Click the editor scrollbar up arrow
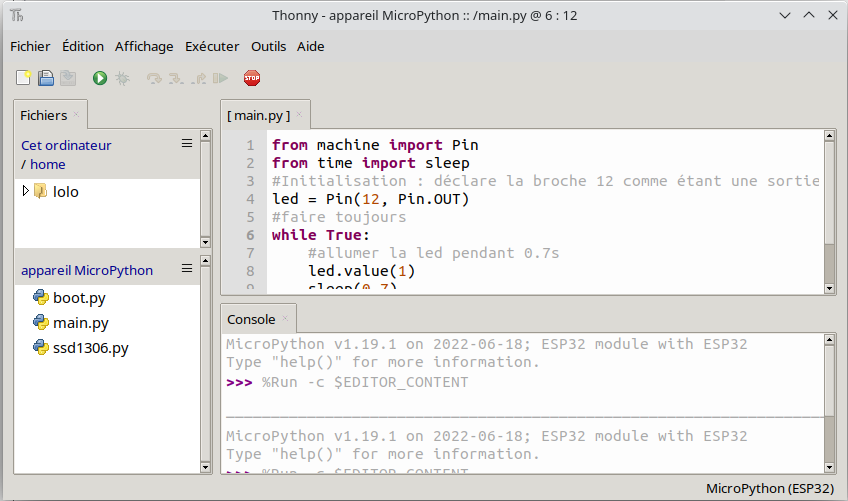 (x=829, y=136)
